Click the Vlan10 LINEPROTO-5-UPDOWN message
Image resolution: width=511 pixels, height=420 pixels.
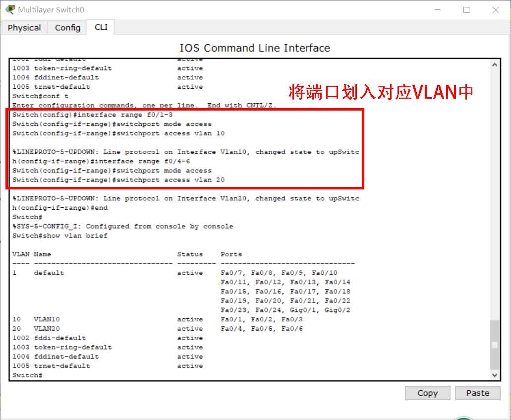[186, 152]
